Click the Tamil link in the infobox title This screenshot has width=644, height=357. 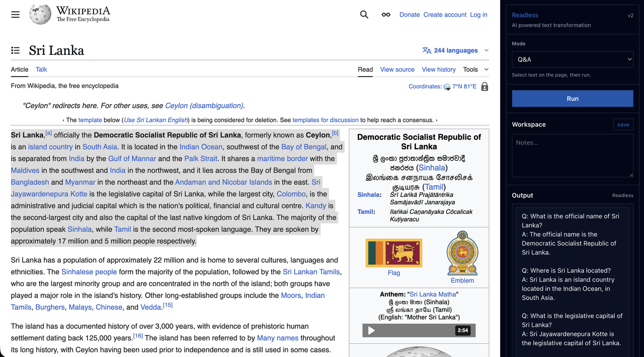(434, 187)
